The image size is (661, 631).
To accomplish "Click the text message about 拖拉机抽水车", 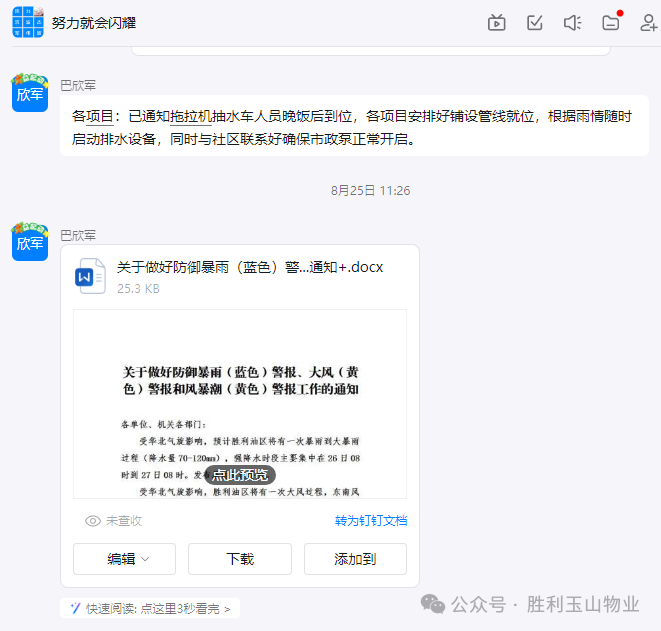I will click(352, 128).
